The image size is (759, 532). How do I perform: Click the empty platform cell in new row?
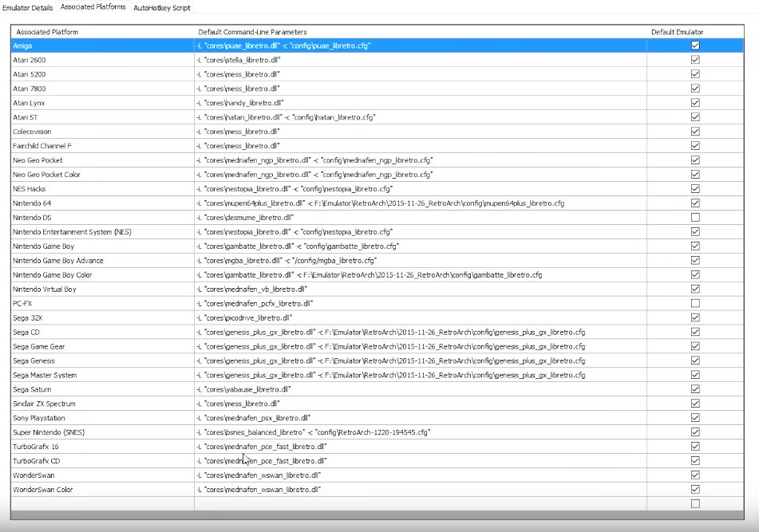102,503
